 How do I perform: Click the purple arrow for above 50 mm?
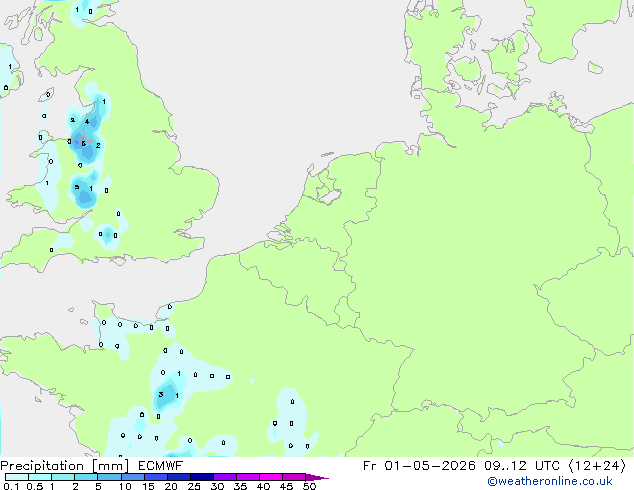[317, 477]
